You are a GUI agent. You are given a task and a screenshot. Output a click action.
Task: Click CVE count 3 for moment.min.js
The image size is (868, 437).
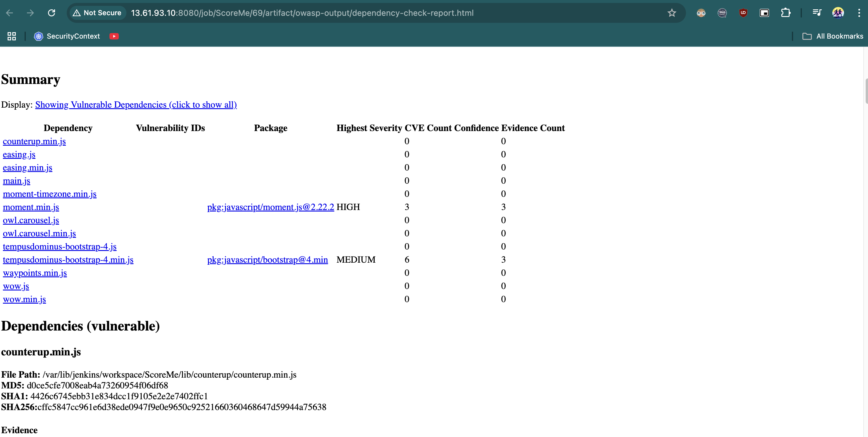[x=407, y=207]
